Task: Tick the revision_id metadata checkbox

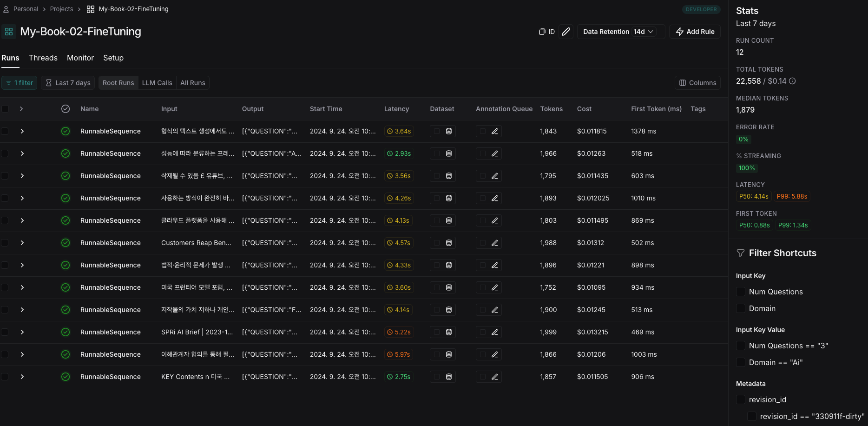Action: click(x=741, y=399)
